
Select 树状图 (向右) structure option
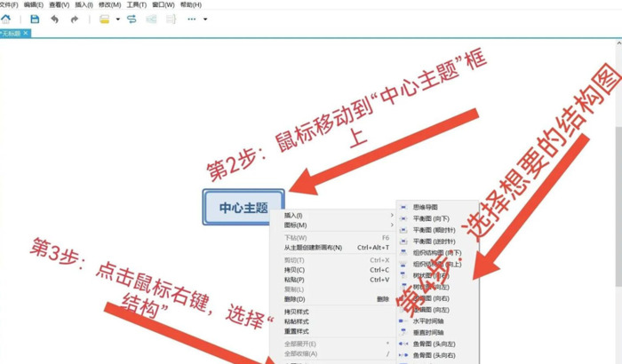pos(437,275)
